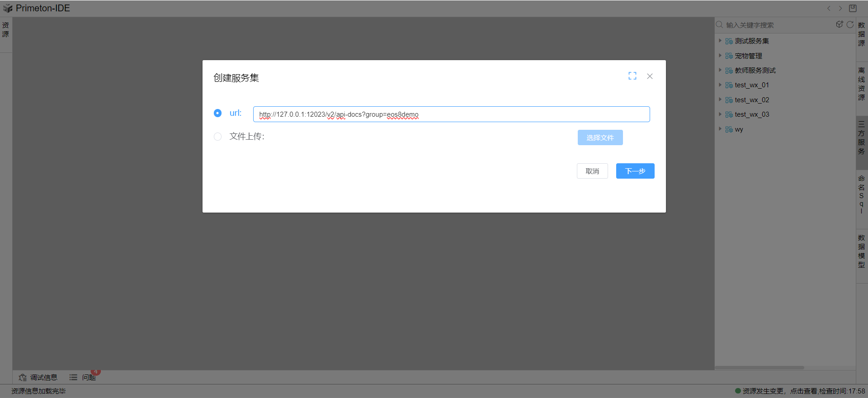
Task: Open the 离线资源 side tab
Action: pyautogui.click(x=861, y=84)
